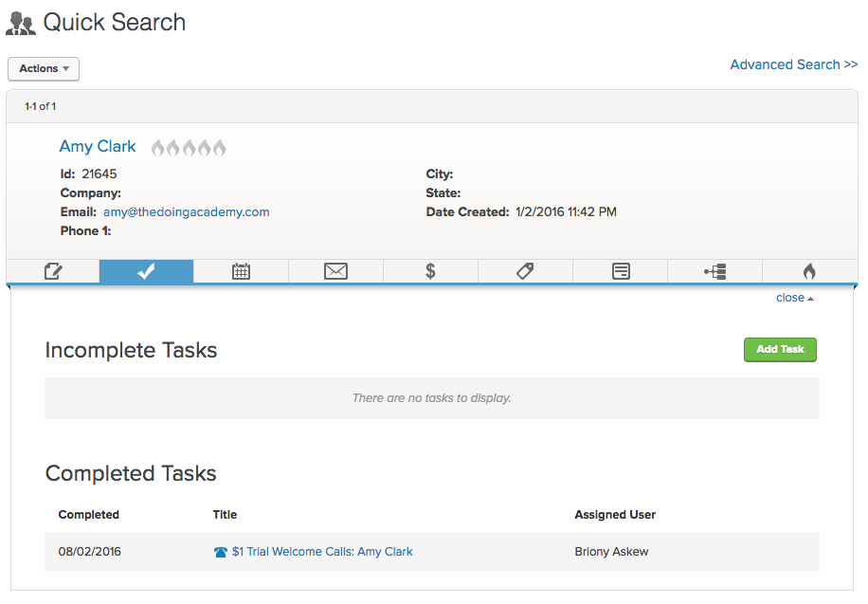The width and height of the screenshot is (868, 604).
Task: Click the phone icon beside the completed task
Action: pos(221,552)
